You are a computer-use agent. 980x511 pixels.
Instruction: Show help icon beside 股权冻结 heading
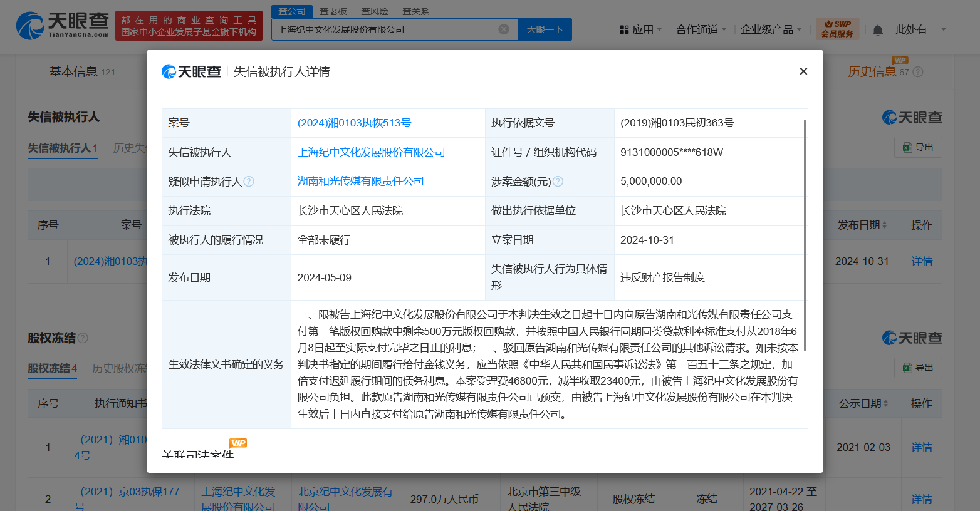coord(83,338)
